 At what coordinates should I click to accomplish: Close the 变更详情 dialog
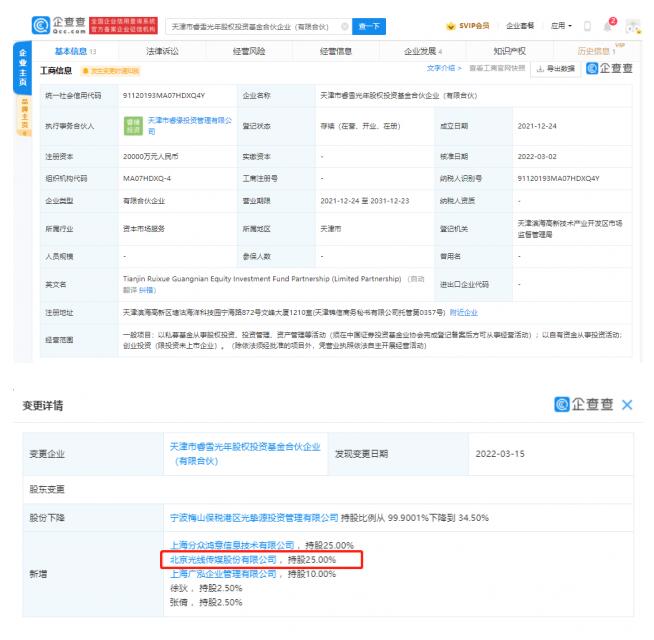(x=627, y=404)
